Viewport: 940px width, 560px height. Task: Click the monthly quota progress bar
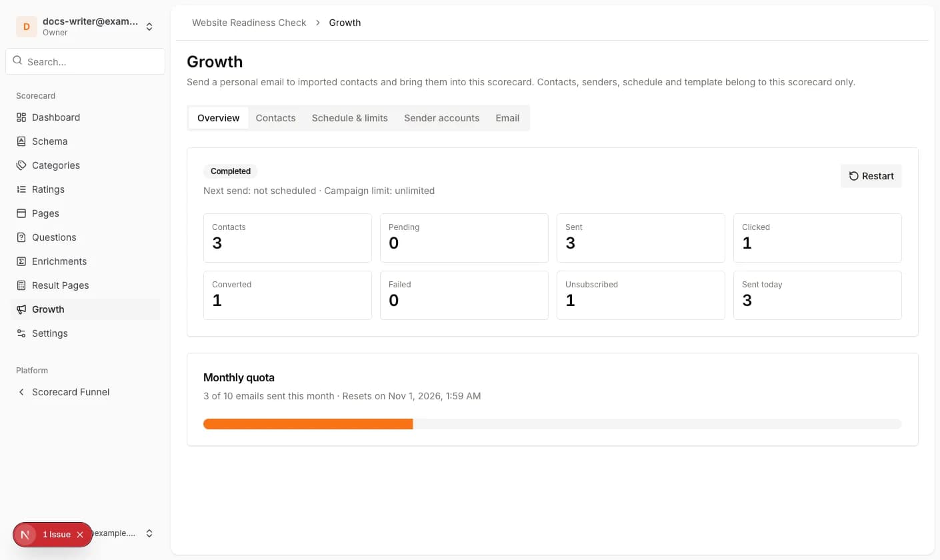[553, 424]
